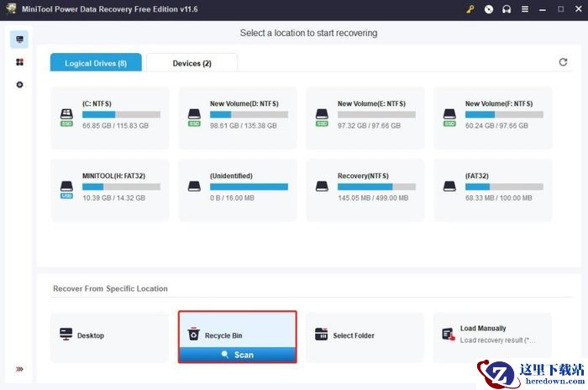The height and width of the screenshot is (390, 588).
Task: Click the Load Manually title text
Action: (x=483, y=329)
